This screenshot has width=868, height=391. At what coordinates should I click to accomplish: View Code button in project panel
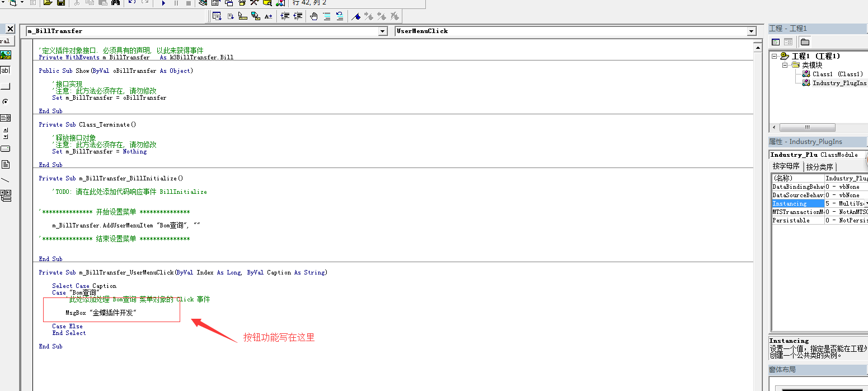coord(776,42)
